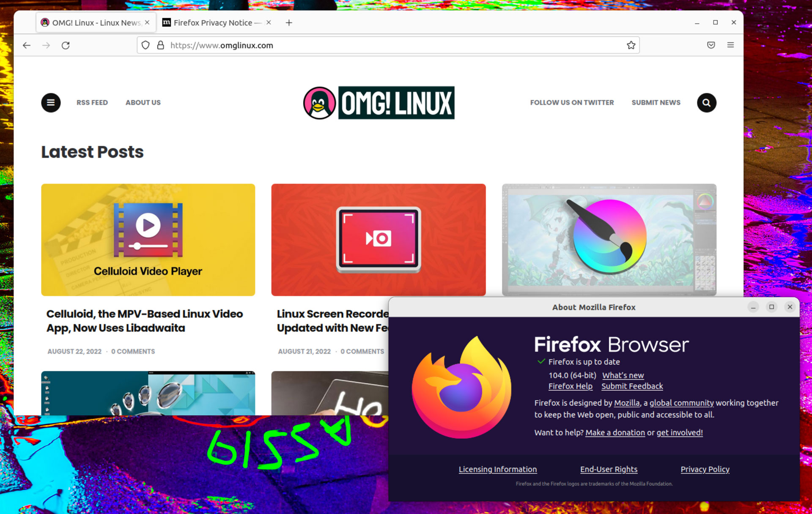Click the AUGUST 22, 2022 post date
Viewport: 812px width, 514px height.
click(x=74, y=352)
